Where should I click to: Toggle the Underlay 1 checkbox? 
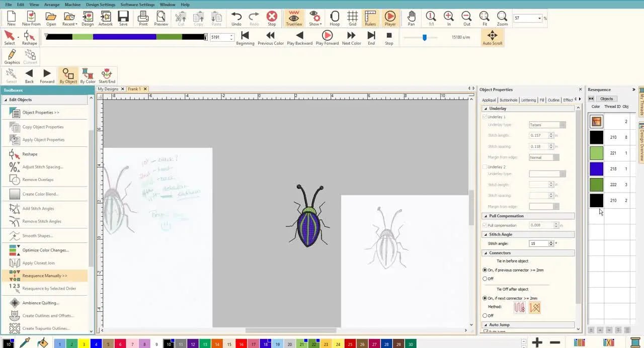click(x=485, y=117)
